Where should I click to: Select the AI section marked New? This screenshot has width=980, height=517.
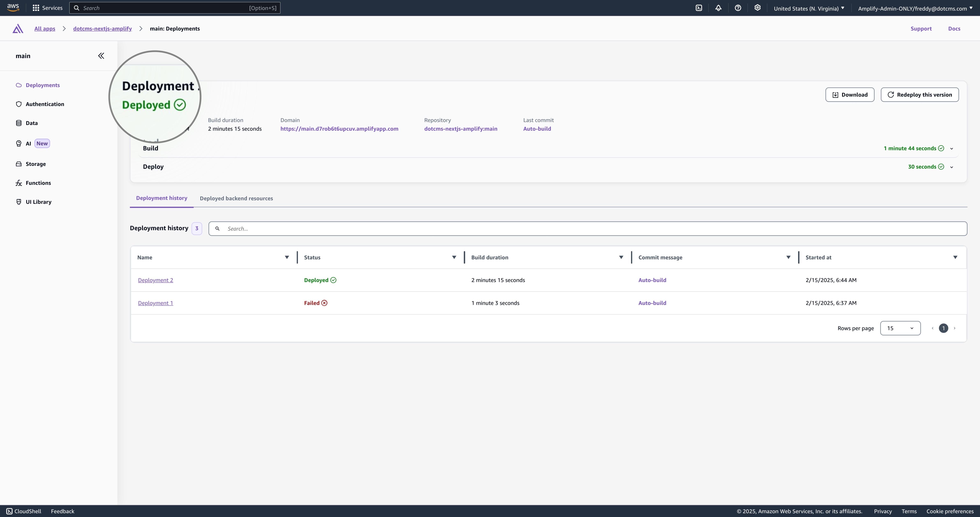tap(28, 143)
